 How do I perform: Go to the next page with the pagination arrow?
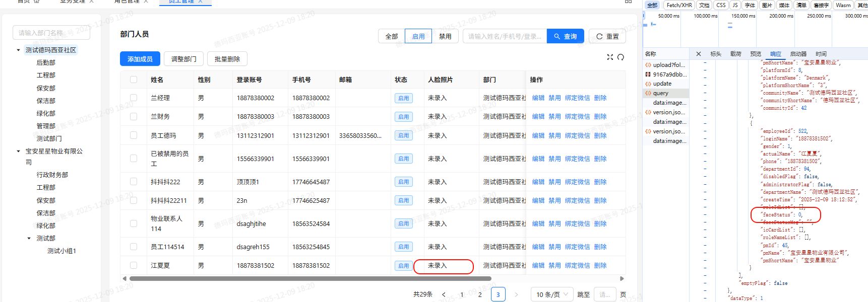[516, 295]
